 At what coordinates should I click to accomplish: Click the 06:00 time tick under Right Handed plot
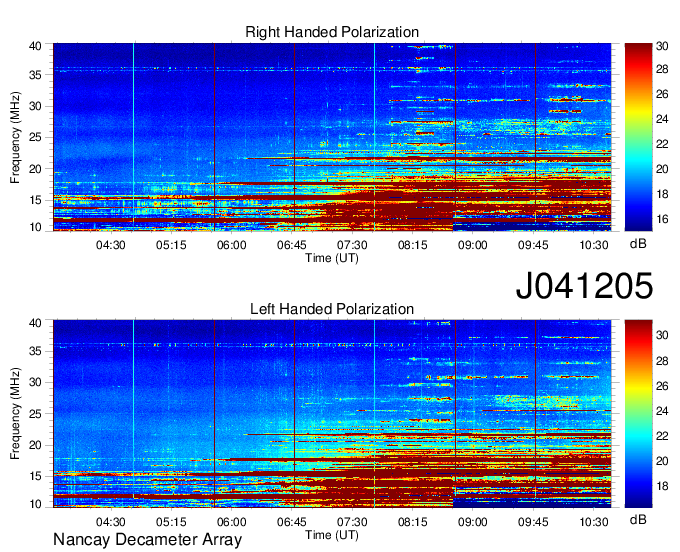(x=232, y=245)
